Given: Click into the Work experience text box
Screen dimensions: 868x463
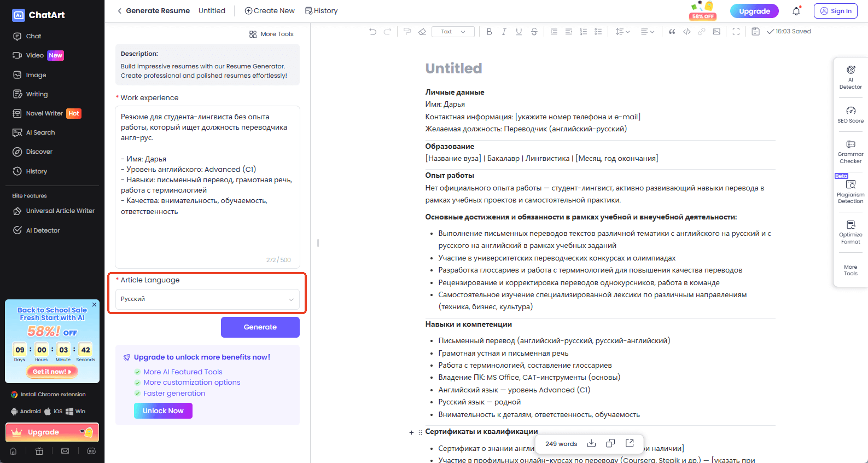Looking at the screenshot, I should point(207,187).
